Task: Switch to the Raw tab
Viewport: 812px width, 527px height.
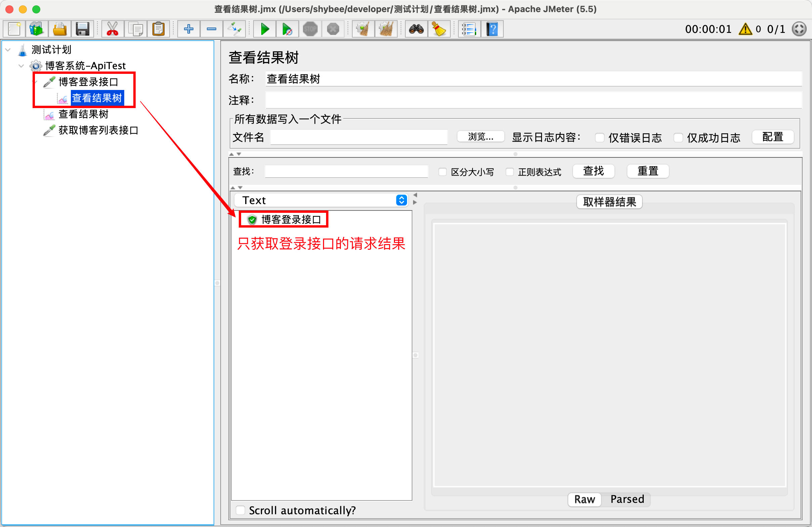Action: [x=584, y=499]
